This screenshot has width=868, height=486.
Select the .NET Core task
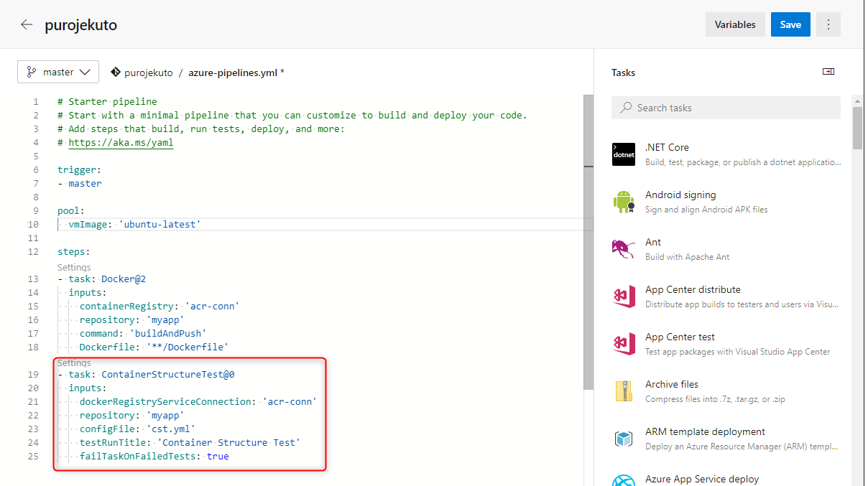click(x=726, y=154)
